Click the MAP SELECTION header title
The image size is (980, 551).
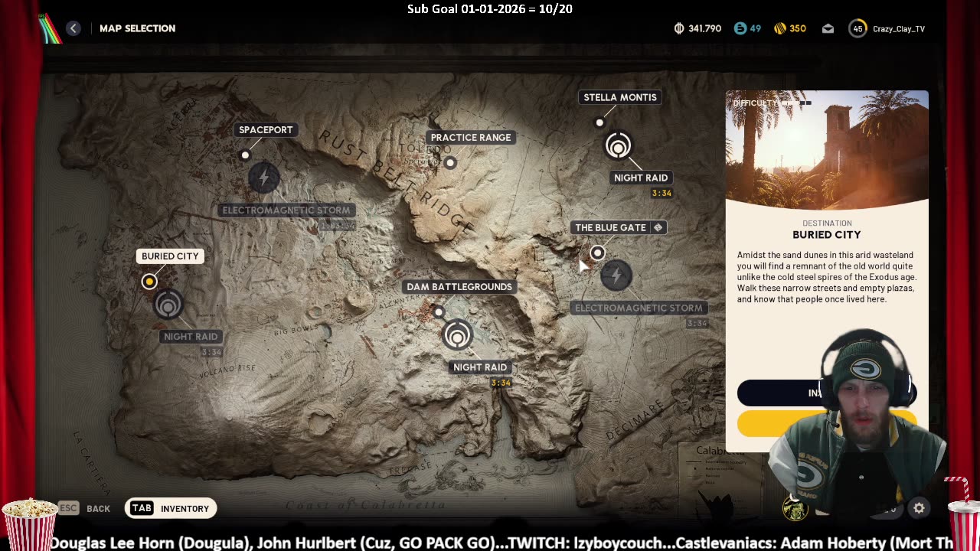pyautogui.click(x=138, y=28)
